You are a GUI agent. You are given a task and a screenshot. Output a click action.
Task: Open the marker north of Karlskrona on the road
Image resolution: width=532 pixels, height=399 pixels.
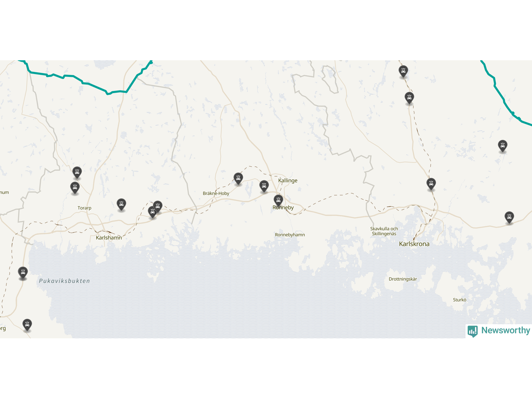point(431,184)
